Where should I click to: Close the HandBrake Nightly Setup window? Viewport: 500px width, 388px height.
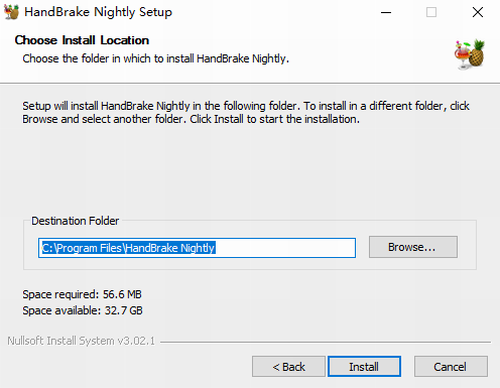478,12
